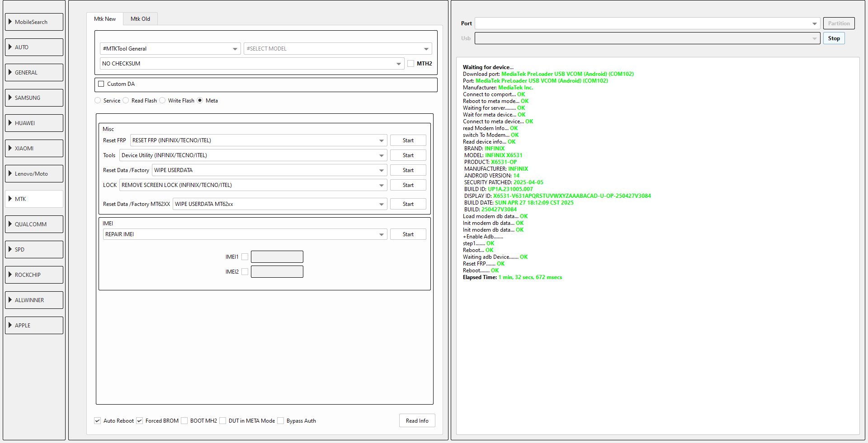Click the Stop button

pos(834,38)
